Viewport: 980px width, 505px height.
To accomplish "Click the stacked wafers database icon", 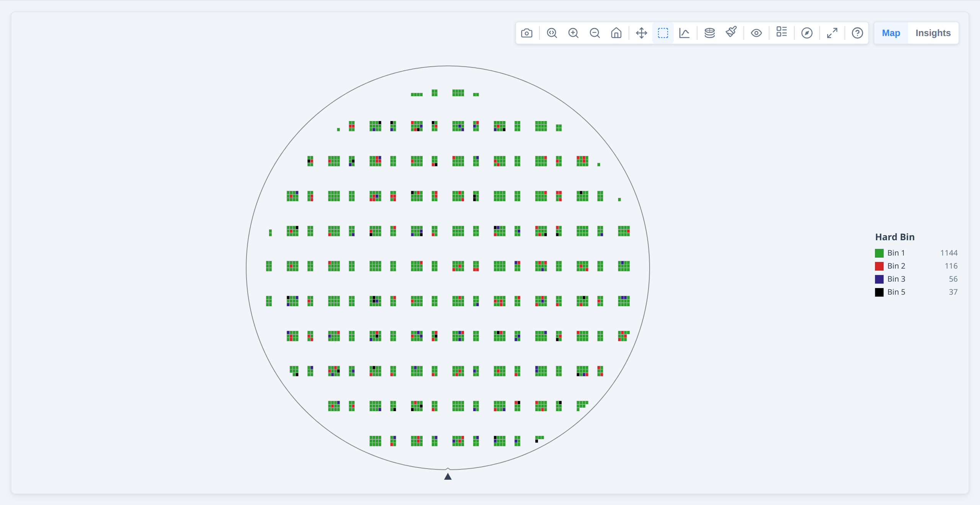I will (709, 33).
